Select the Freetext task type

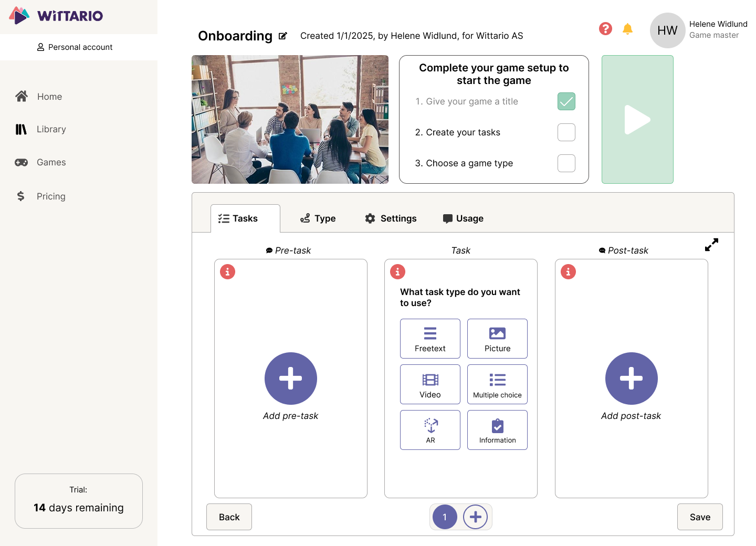(430, 338)
